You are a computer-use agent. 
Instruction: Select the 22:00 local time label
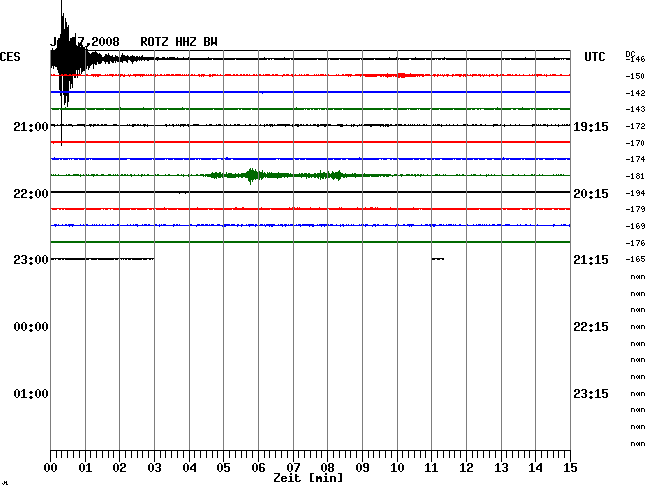[x=31, y=194]
